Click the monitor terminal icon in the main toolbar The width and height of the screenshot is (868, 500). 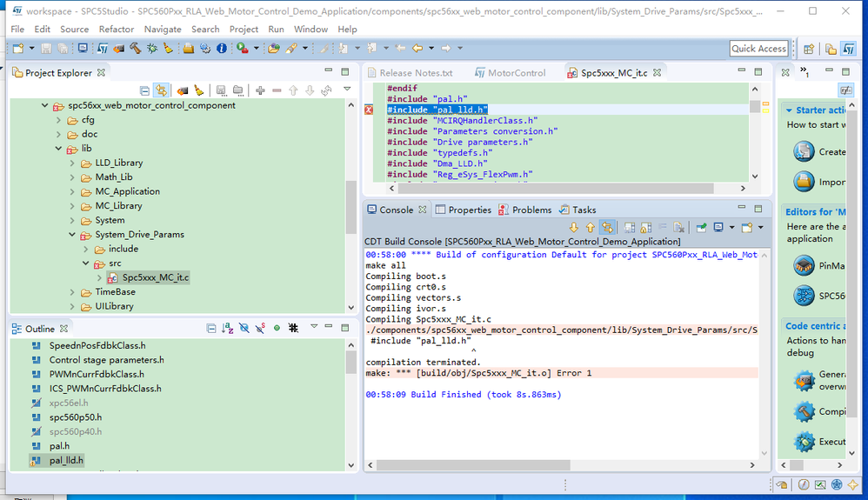point(83,48)
